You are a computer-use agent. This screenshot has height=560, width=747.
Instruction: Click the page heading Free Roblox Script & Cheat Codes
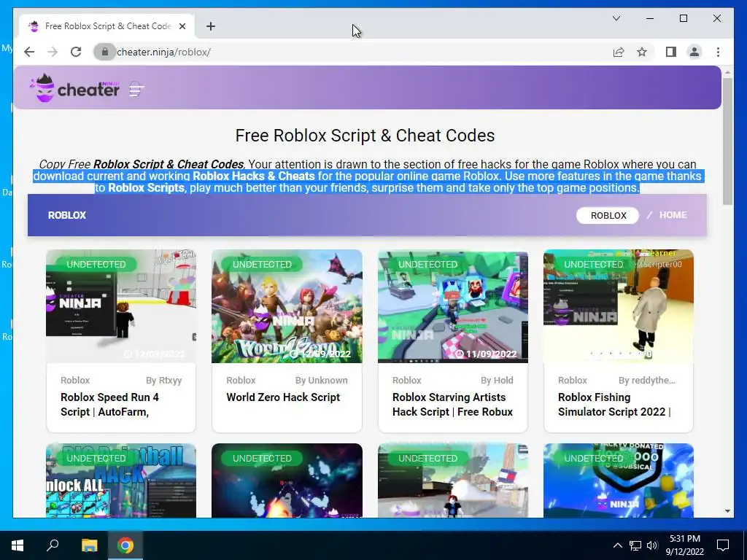[x=365, y=136]
